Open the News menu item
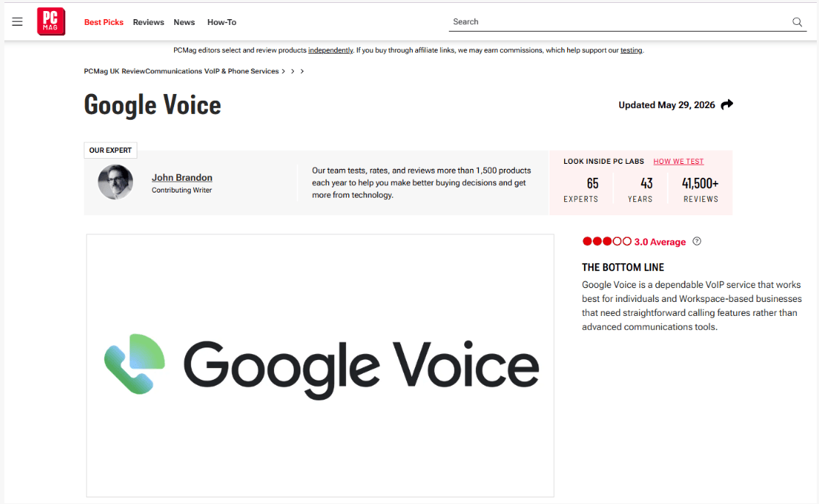This screenshot has width=819, height=504. [x=184, y=22]
